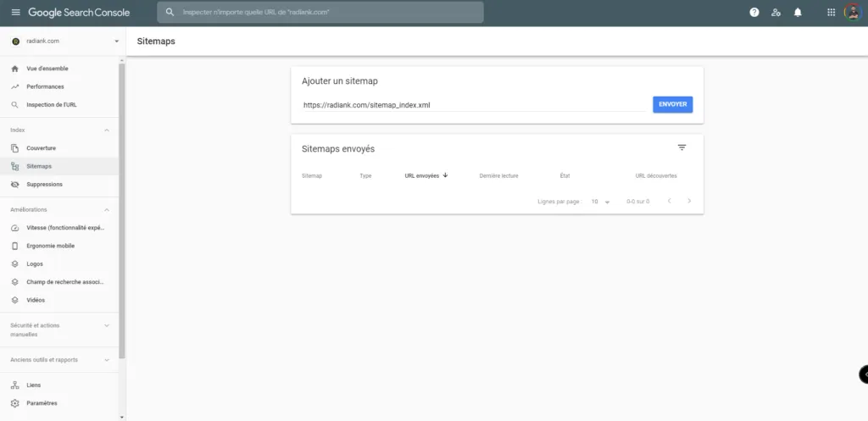Open Ergonomie mobile report
The height and width of the screenshot is (421, 868).
[50, 246]
